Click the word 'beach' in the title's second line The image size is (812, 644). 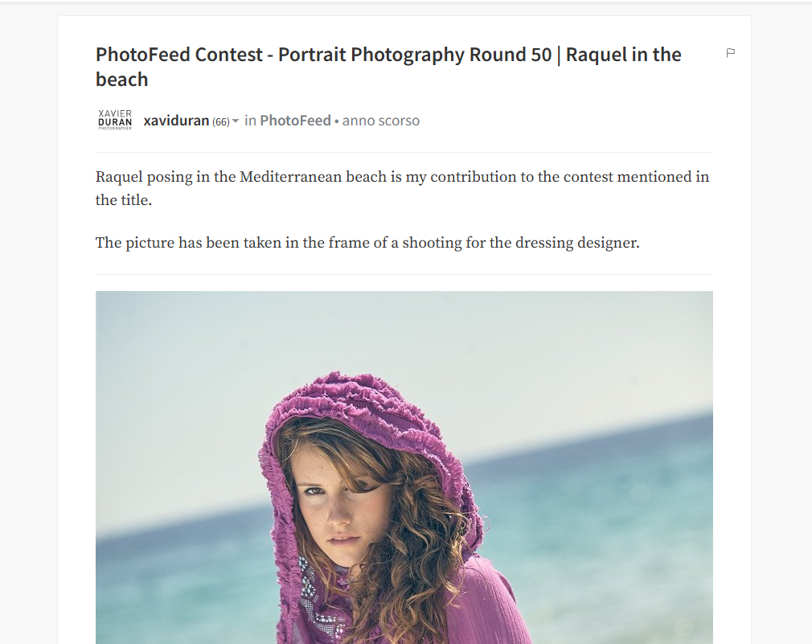point(121,80)
